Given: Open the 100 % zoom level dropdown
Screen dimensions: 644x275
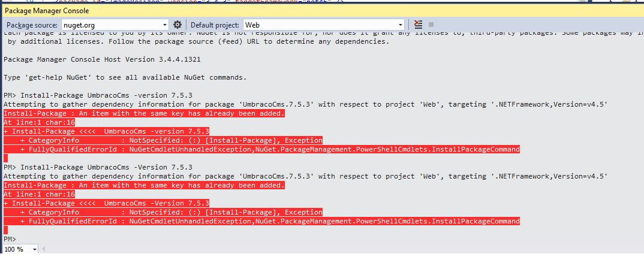Looking at the screenshot, I should [x=35, y=249].
